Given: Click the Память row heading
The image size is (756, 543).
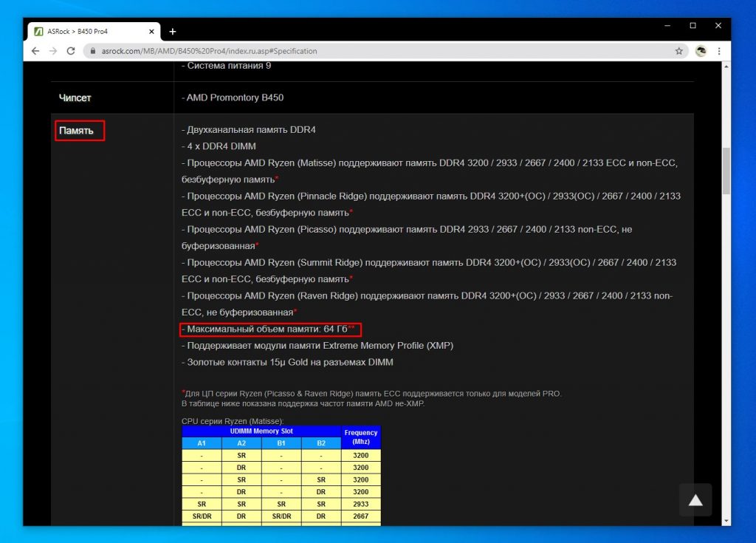Looking at the screenshot, I should click(77, 131).
